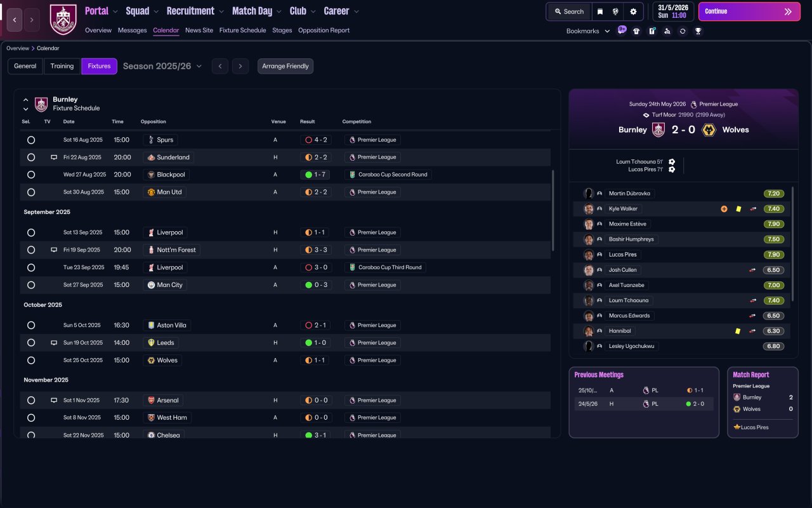Open settings with the gear icon
812x508 pixels.
tap(633, 11)
